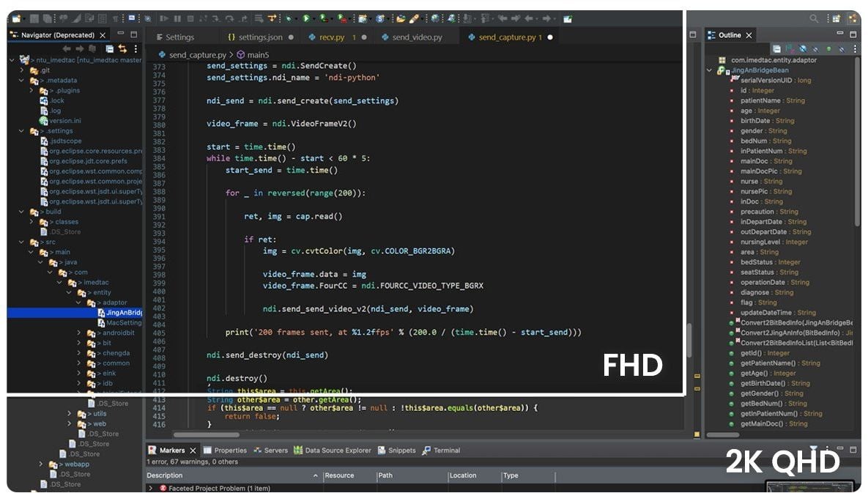Click the Step Over toolbar icon
Image resolution: width=868 pixels, height=493 pixels.
click(x=229, y=18)
